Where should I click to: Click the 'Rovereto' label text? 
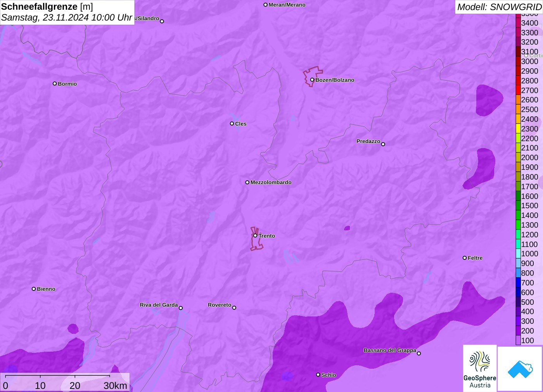(x=220, y=305)
